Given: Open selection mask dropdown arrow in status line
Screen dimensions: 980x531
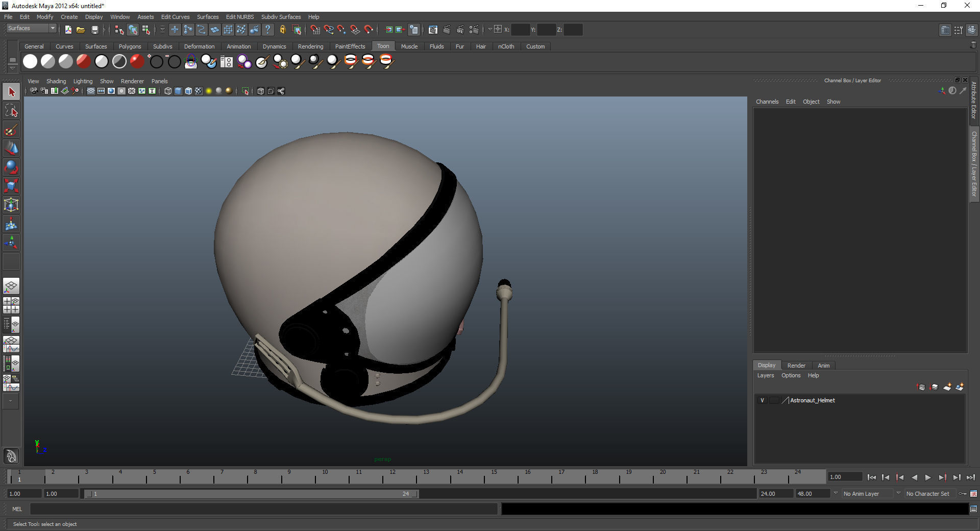Looking at the screenshot, I should (x=162, y=30).
